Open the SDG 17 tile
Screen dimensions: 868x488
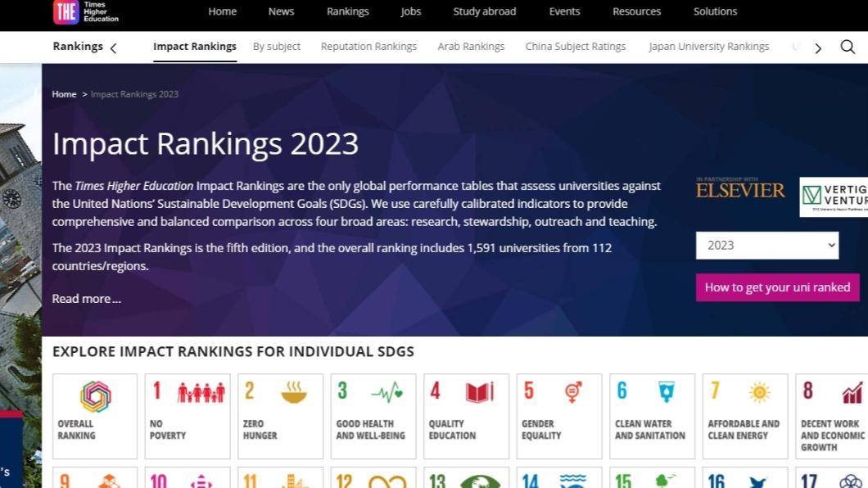(x=832, y=477)
